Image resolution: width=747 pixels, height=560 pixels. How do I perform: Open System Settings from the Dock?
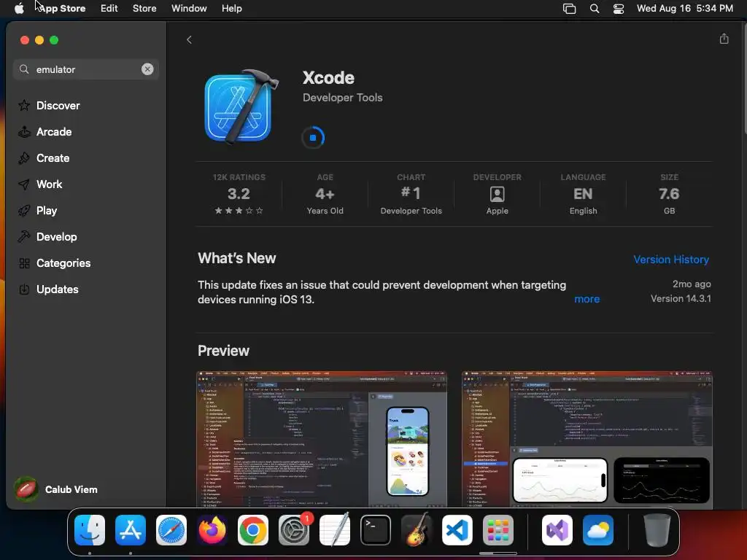pos(294,530)
